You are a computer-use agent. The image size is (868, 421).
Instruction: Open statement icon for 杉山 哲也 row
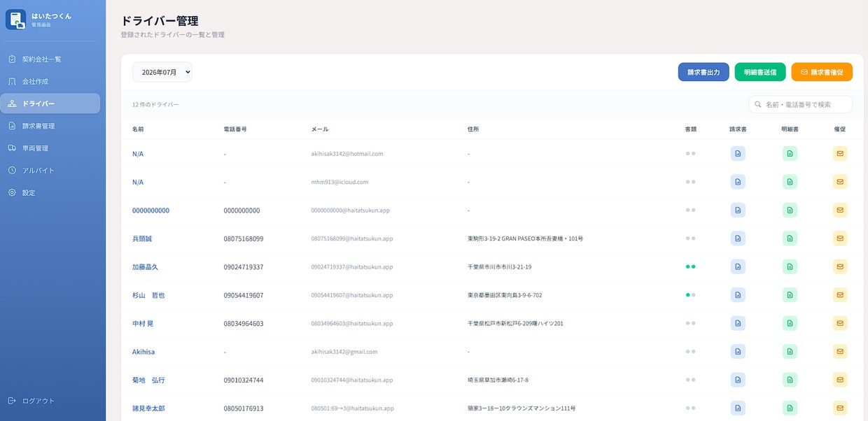tap(790, 295)
